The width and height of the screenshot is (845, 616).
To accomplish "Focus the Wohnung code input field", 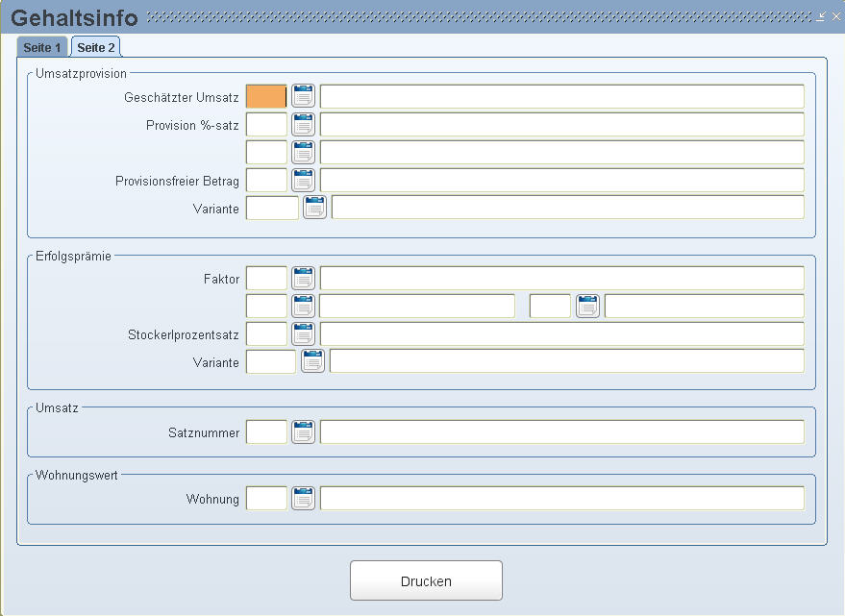I will pos(266,499).
